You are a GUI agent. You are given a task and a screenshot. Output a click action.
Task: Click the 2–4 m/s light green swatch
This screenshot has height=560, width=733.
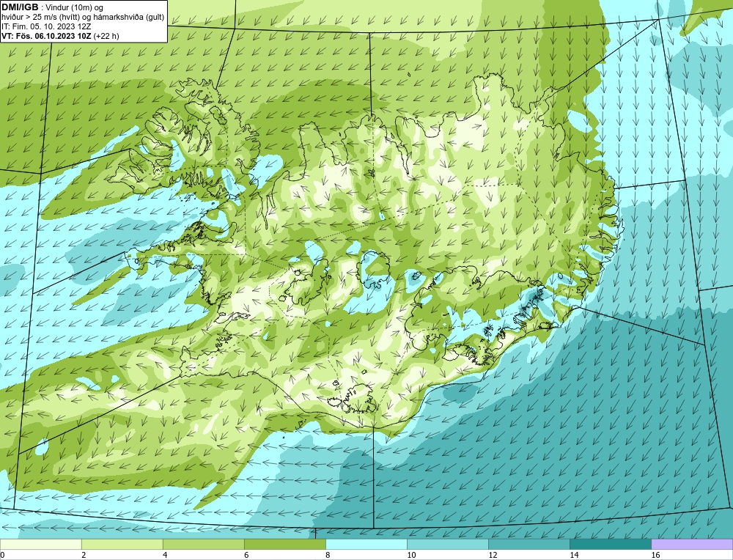122,544
